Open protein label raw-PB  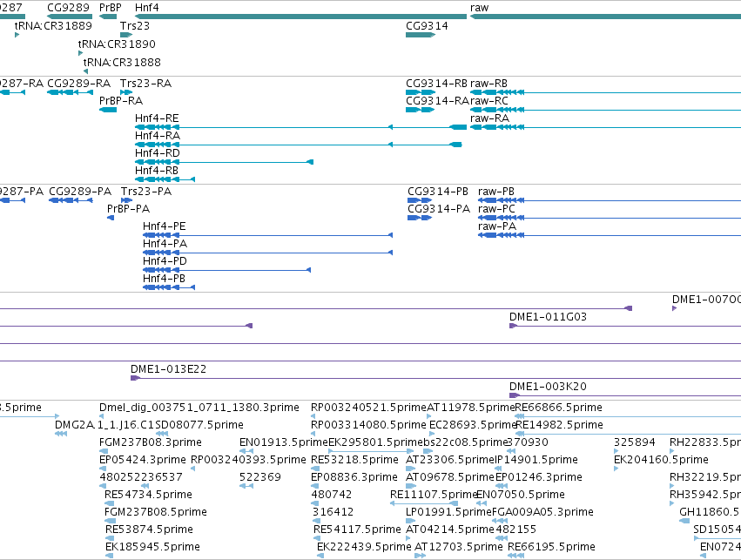496,192
